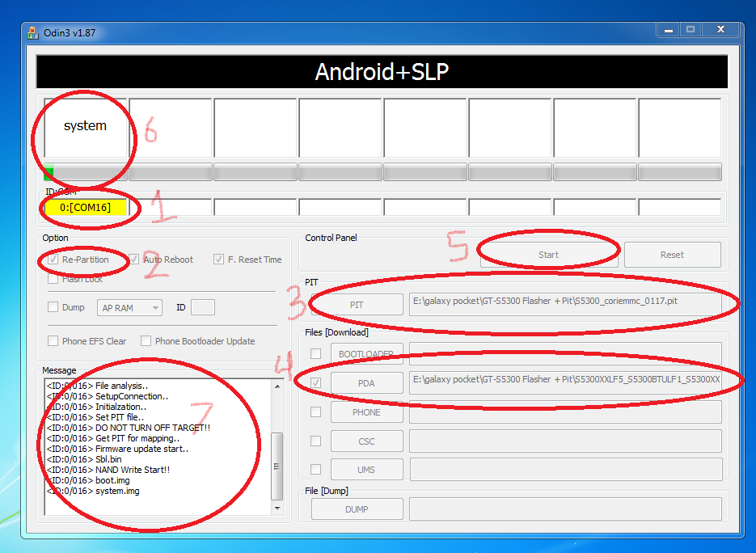Toggle the Auto Reboot checkbox

click(x=134, y=260)
